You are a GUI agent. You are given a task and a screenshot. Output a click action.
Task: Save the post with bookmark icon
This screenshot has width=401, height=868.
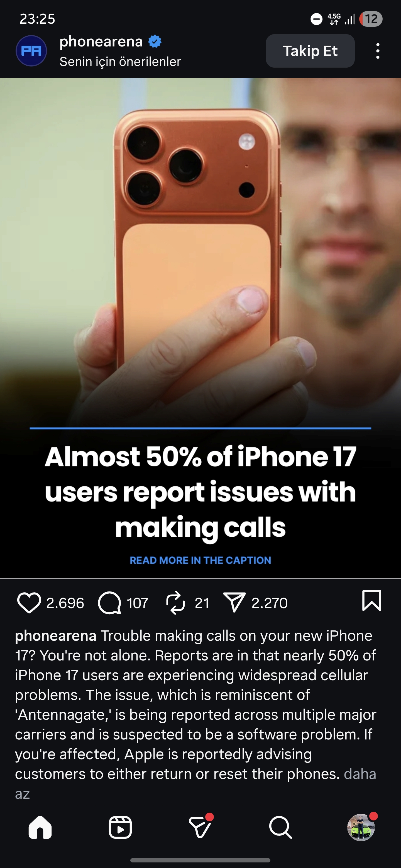click(x=372, y=600)
